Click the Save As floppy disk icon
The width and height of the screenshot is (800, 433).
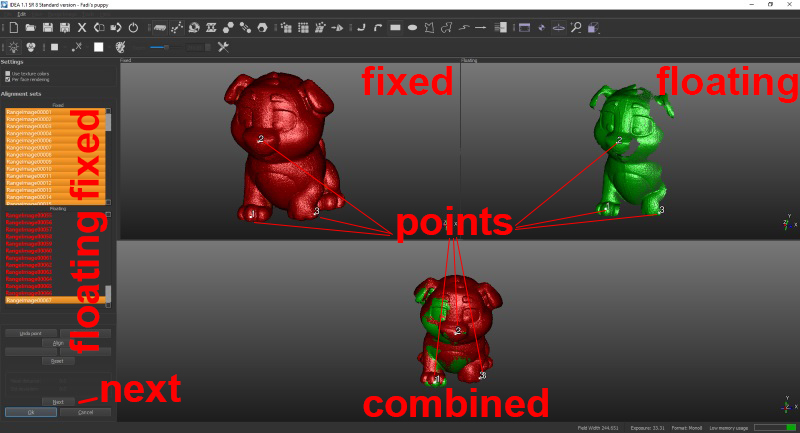[x=65, y=28]
